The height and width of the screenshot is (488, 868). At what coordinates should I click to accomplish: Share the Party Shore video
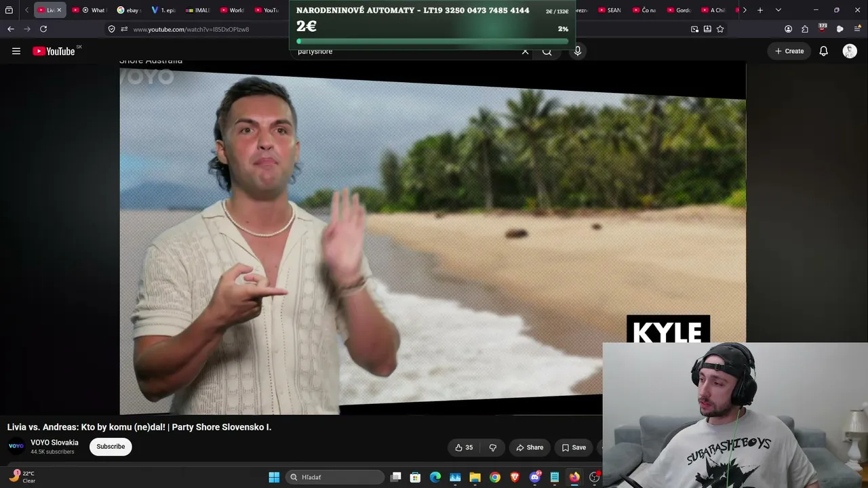click(x=530, y=447)
